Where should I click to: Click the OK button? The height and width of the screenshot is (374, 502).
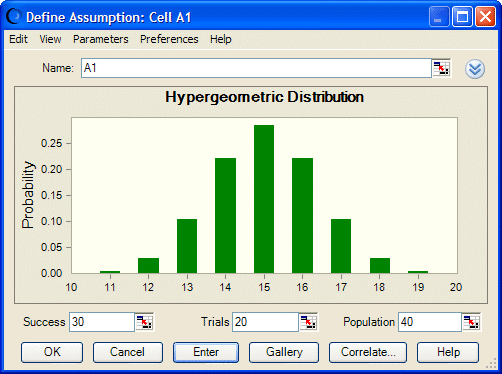[52, 352]
